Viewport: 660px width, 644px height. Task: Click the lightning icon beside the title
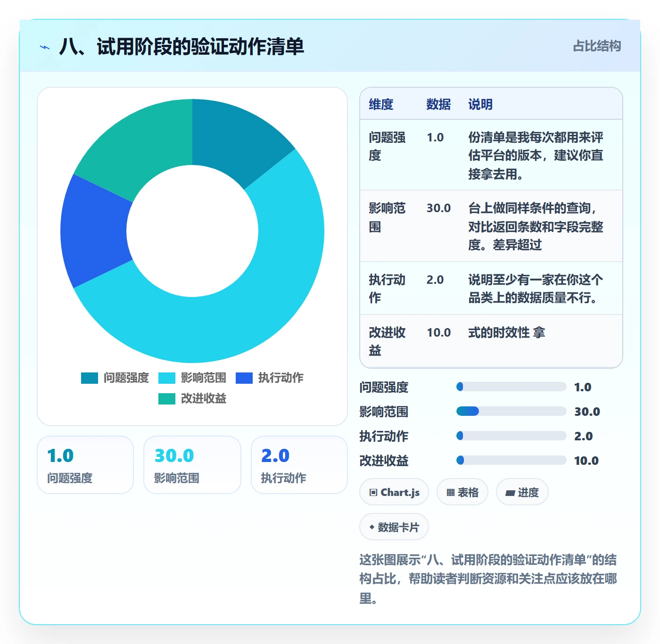click(45, 47)
